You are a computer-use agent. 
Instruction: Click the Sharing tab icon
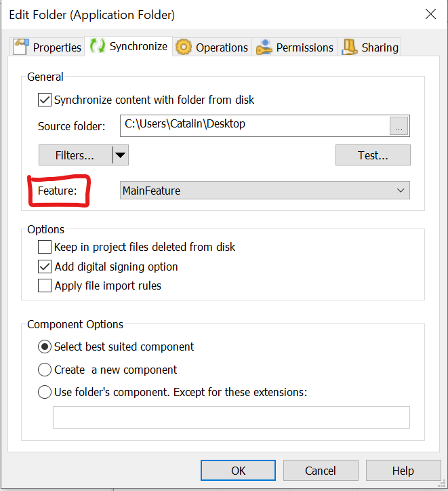pyautogui.click(x=350, y=47)
